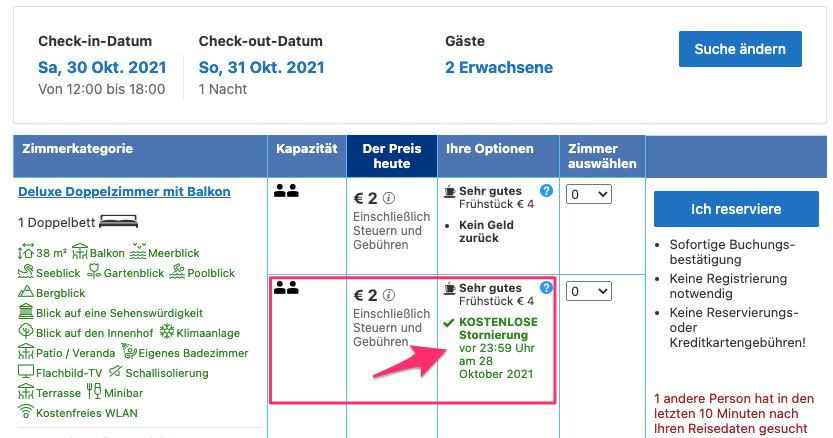Image resolution: width=833 pixels, height=438 pixels.
Task: Click the info icon beside first € 2 price
Action: click(389, 198)
